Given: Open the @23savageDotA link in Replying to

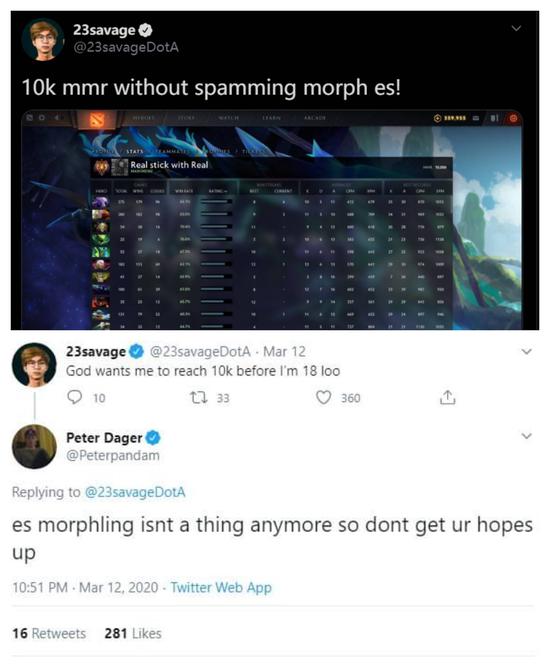Looking at the screenshot, I should tap(135, 492).
